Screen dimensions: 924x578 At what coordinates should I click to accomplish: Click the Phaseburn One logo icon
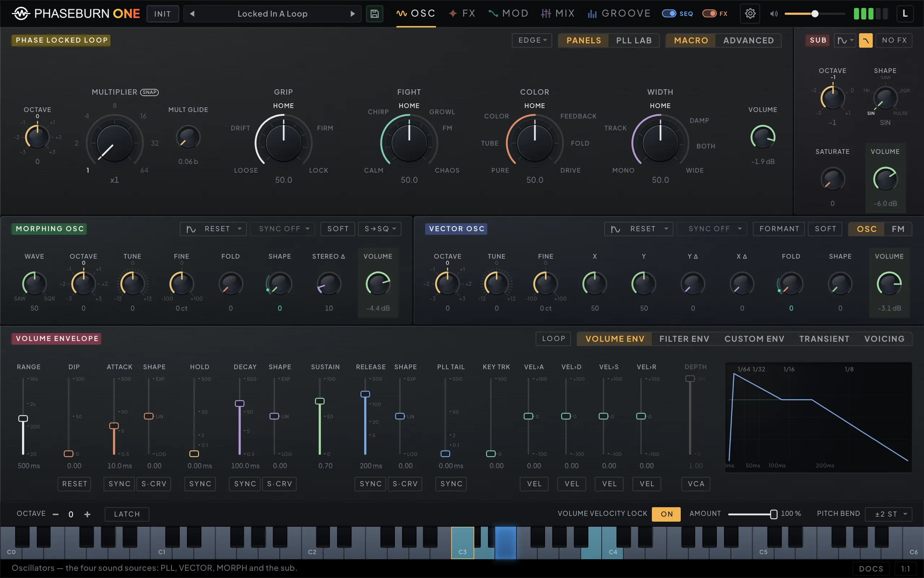click(x=21, y=14)
